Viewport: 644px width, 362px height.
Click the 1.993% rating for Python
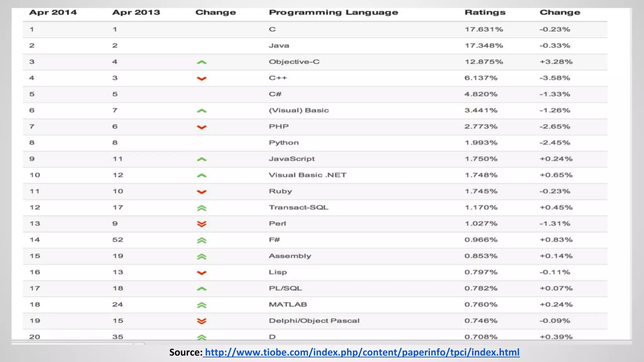point(481,143)
